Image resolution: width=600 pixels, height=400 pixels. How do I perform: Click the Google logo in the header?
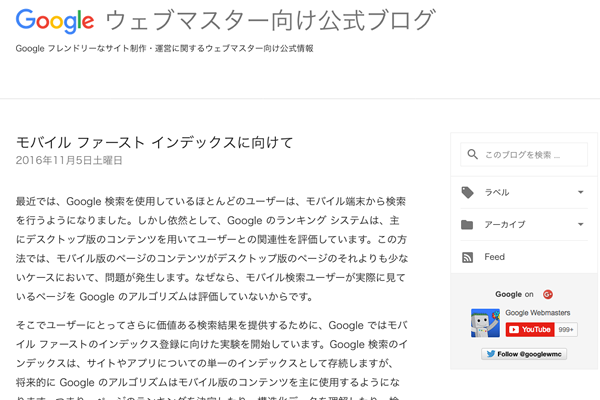[x=55, y=21]
